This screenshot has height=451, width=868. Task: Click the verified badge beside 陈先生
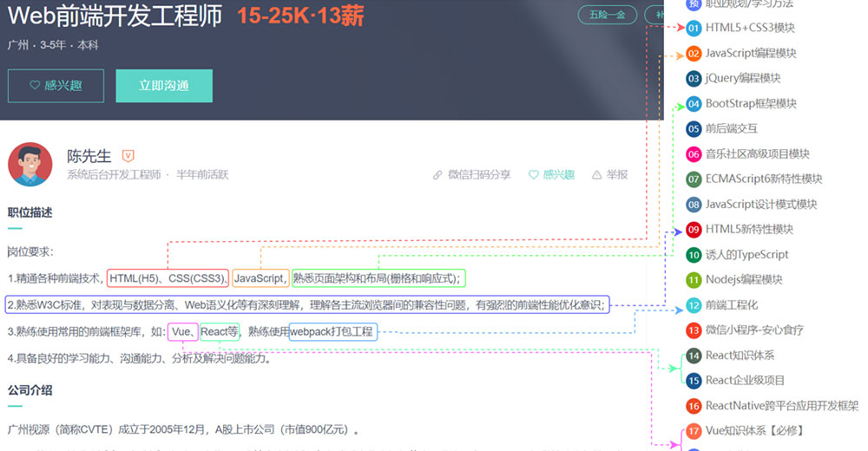128,156
